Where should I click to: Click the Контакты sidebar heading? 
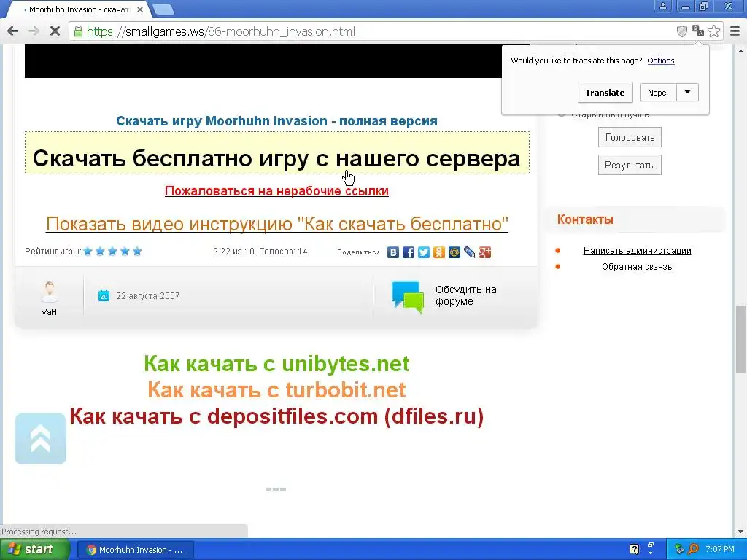click(585, 219)
